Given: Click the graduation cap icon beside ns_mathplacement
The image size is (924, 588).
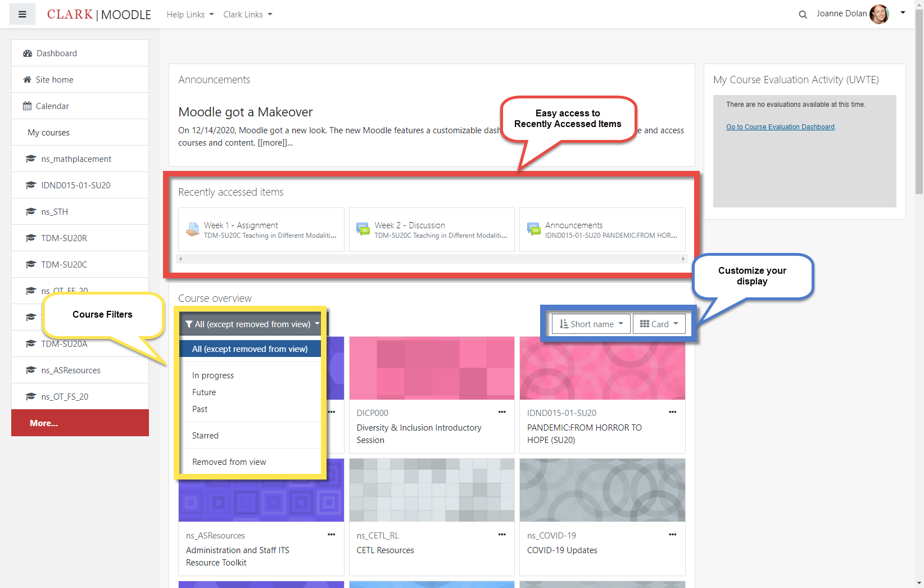Looking at the screenshot, I should point(31,159).
